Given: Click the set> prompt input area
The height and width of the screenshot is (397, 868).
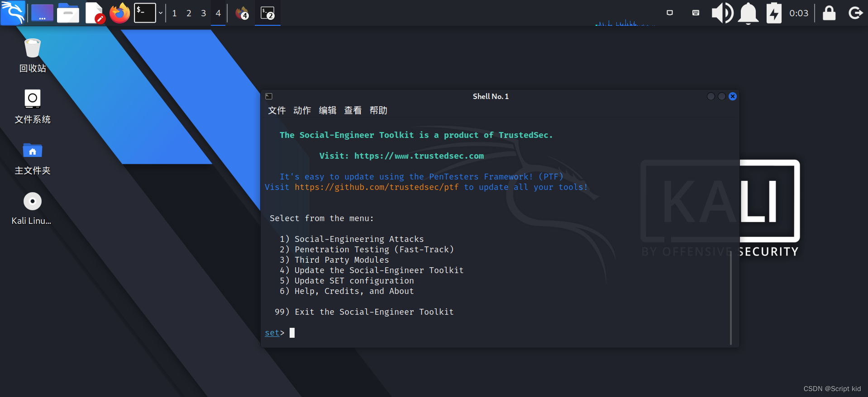Looking at the screenshot, I should point(292,333).
